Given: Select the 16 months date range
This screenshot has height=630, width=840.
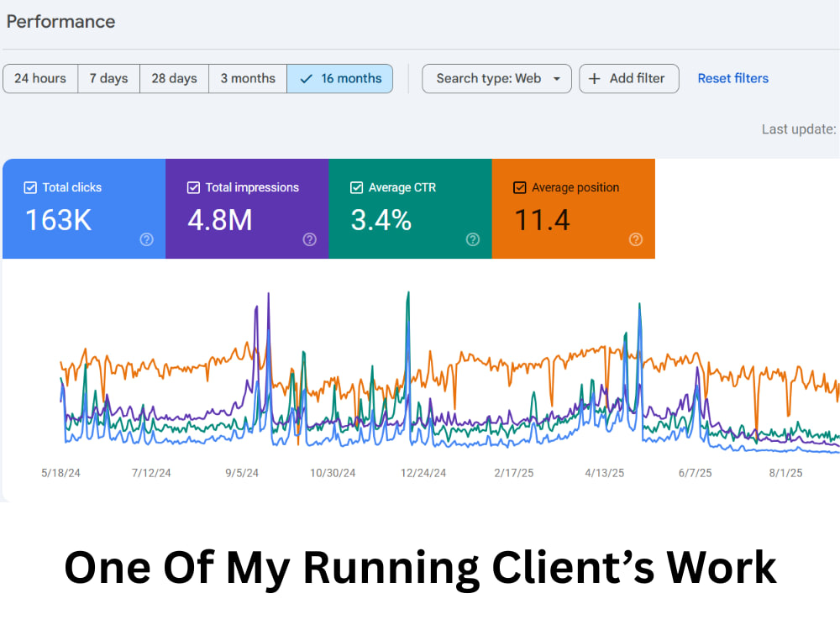Looking at the screenshot, I should (340, 79).
